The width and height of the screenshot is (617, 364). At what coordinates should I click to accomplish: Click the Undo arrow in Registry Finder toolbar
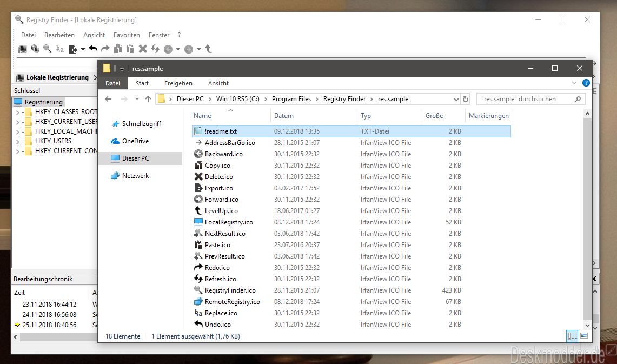click(93, 49)
